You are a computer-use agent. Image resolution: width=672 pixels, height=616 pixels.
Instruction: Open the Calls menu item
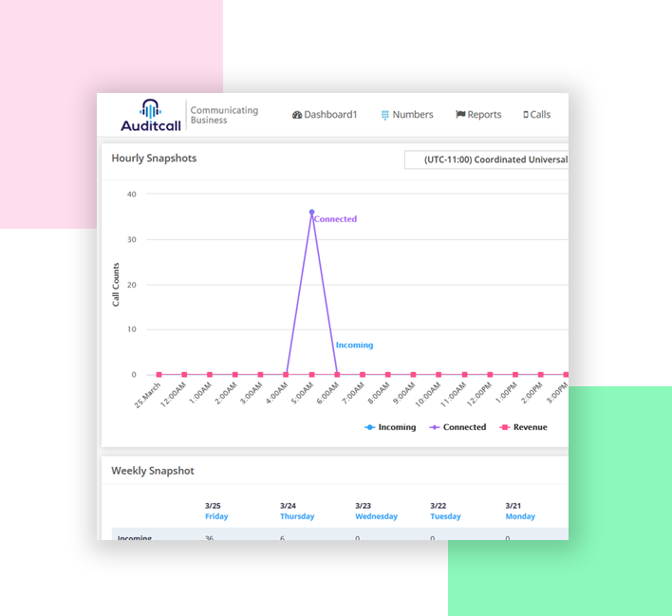click(536, 115)
